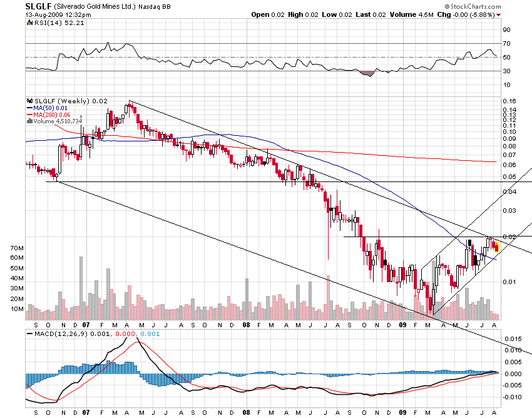Click the candlestick icon beside SLGLF (Weekly)
Screen dimensions: 532x418
click(29, 100)
